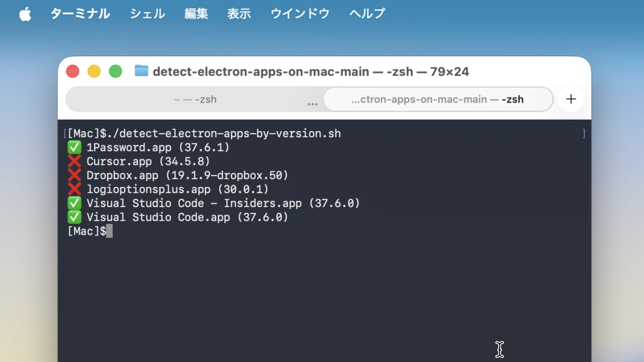Open the 編集 menu
Viewport: 644px width, 362px height.
(x=196, y=14)
